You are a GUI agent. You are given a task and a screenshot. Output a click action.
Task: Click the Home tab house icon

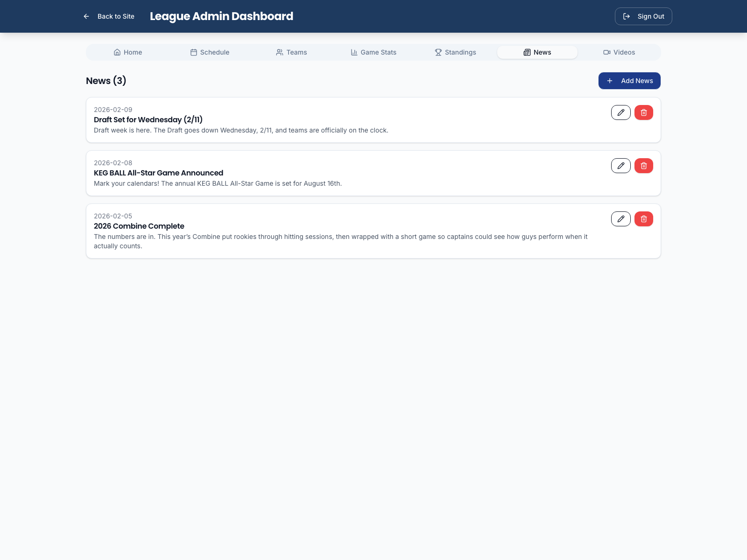click(x=118, y=52)
